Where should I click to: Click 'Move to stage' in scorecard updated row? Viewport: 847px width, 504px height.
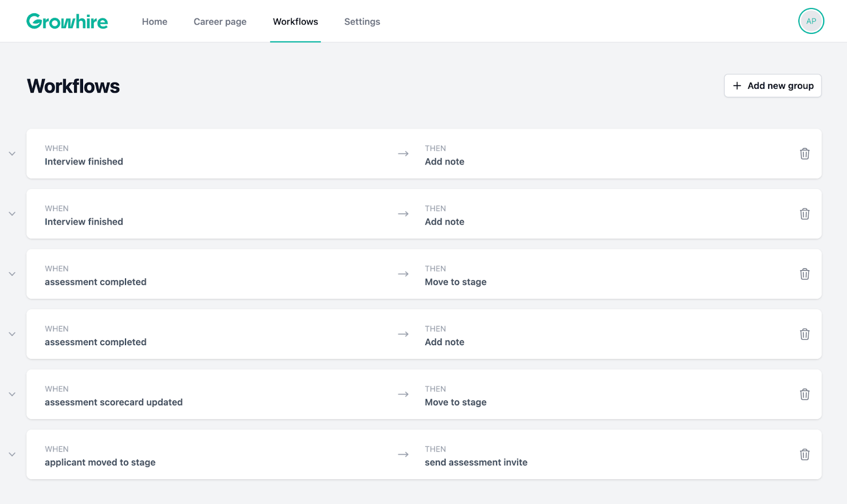coord(456,402)
